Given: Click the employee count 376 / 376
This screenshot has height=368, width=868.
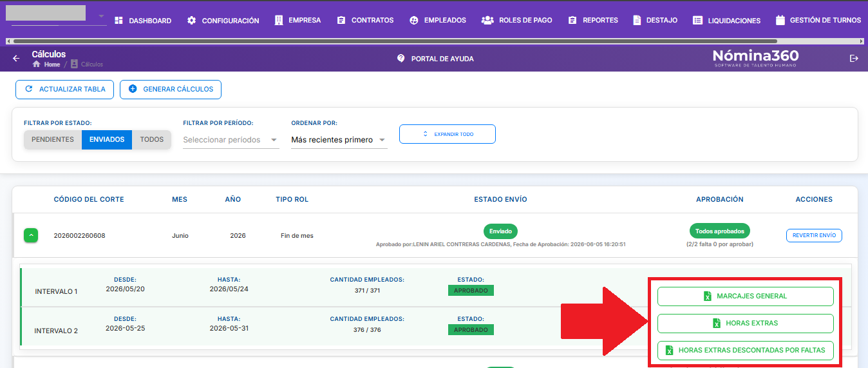Looking at the screenshot, I should [x=367, y=330].
